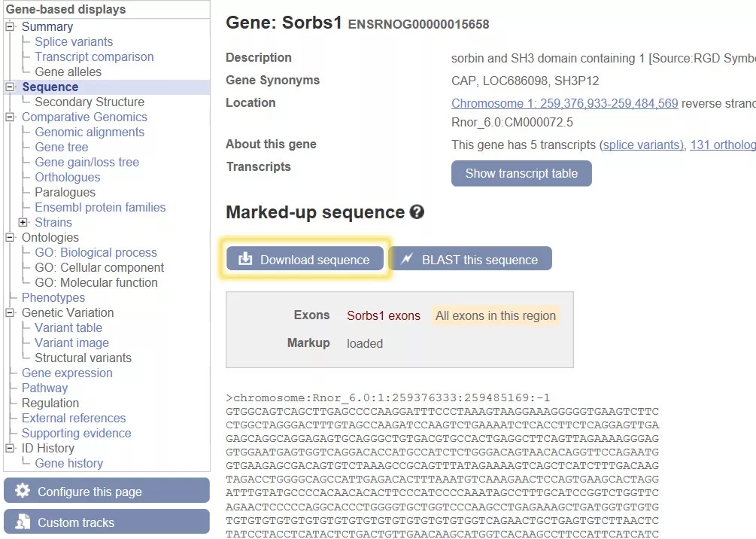Click the BLAST lightning icon
The width and height of the screenshot is (756, 539).
click(x=407, y=259)
